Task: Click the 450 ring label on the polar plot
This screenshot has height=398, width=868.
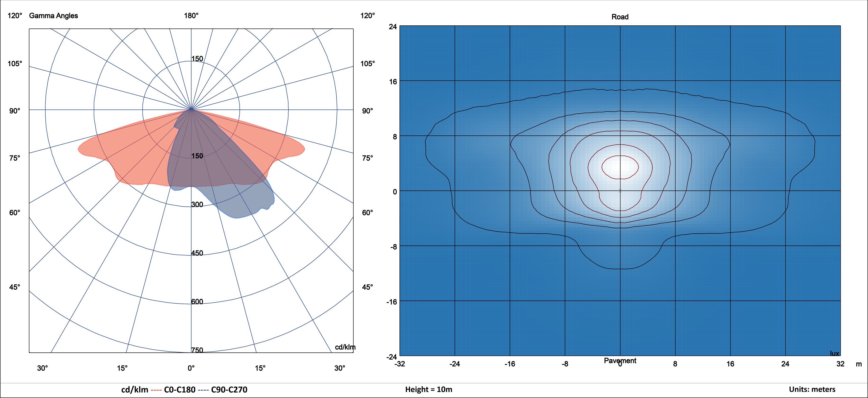Action: [x=197, y=253]
